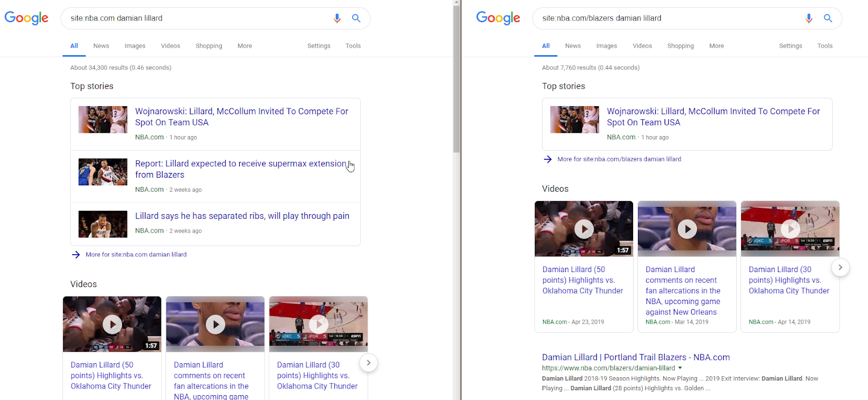Click 'NBA.com - Apr 23, 2019' in the right window
868x400 pixels.
tap(573, 322)
